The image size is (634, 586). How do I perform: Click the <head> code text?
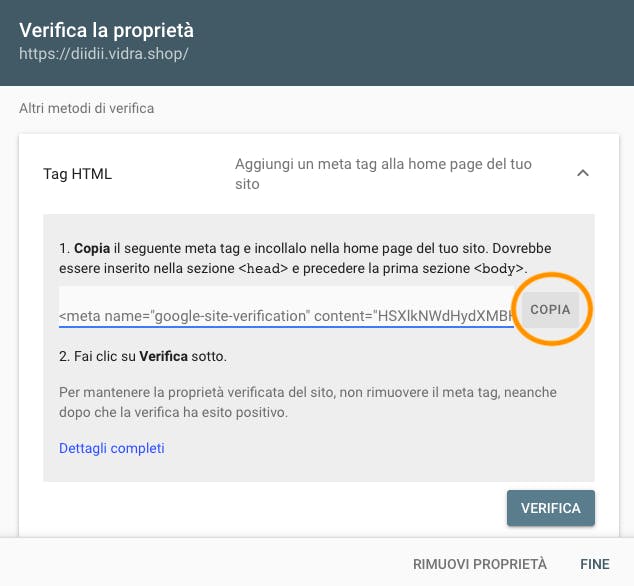click(x=263, y=269)
